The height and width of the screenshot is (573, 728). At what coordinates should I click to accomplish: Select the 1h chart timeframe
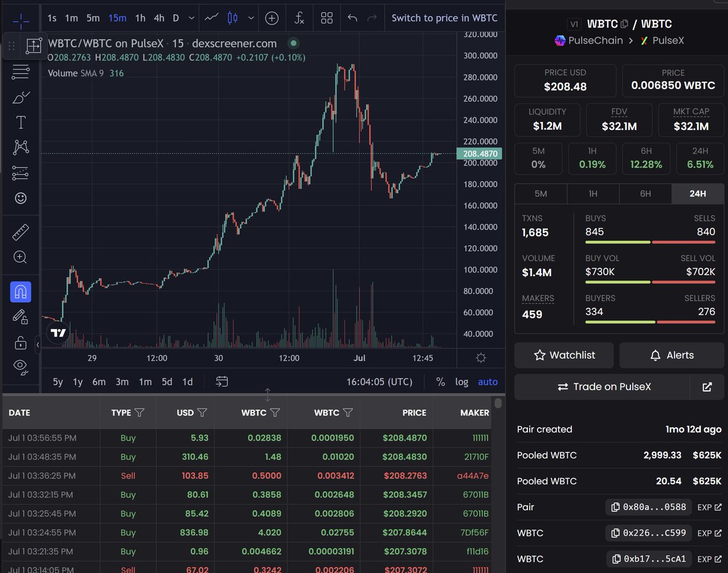[x=140, y=18]
